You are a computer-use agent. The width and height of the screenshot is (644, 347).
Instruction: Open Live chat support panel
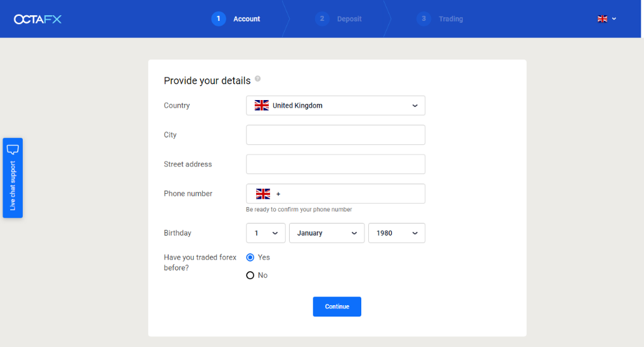[x=13, y=177]
